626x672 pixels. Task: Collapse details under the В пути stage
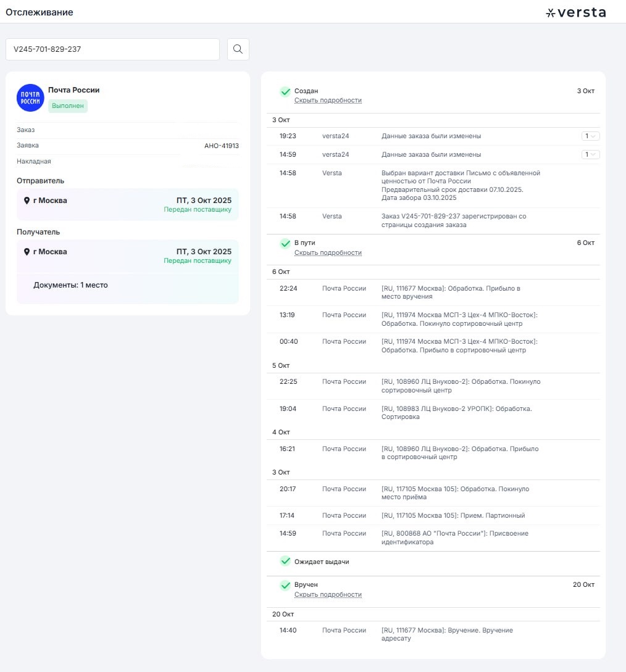coord(328,253)
